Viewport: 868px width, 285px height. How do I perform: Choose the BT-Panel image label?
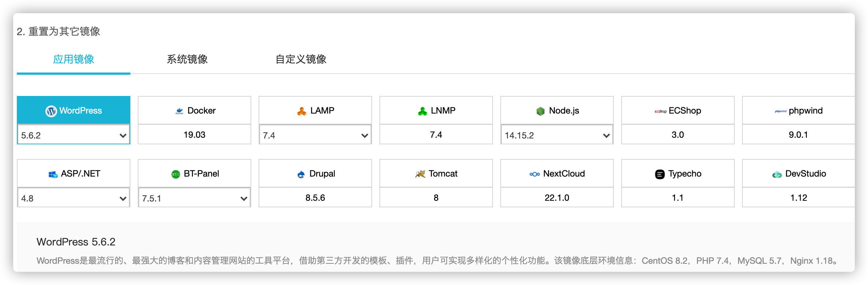201,174
